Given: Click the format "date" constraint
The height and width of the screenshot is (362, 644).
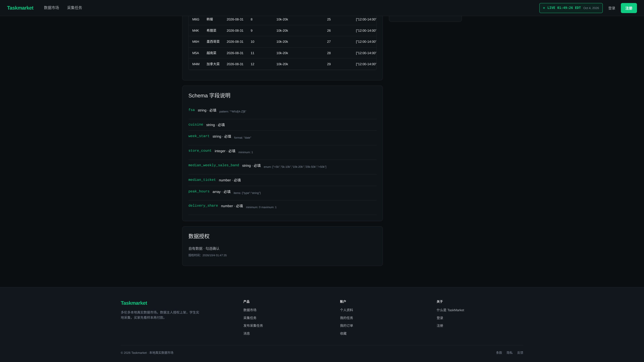Looking at the screenshot, I should (243, 138).
